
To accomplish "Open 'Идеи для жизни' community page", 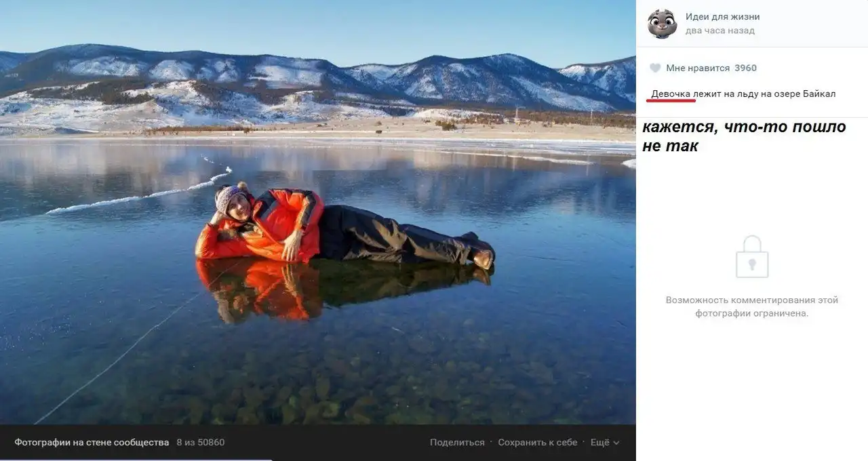I will tap(723, 17).
